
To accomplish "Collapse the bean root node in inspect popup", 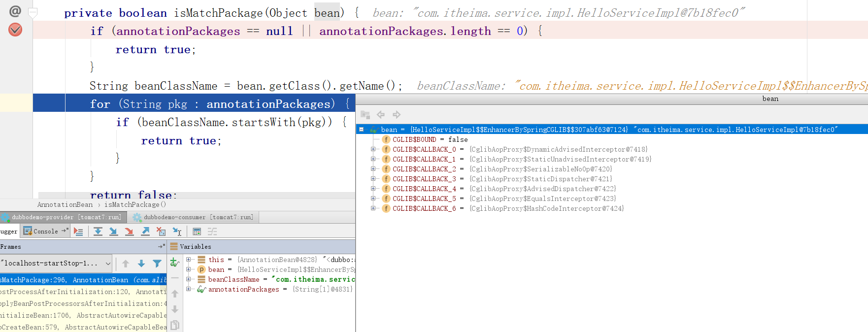I will (x=361, y=130).
